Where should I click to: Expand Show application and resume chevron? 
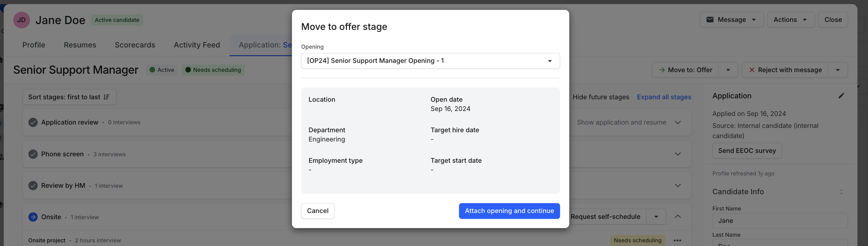678,122
